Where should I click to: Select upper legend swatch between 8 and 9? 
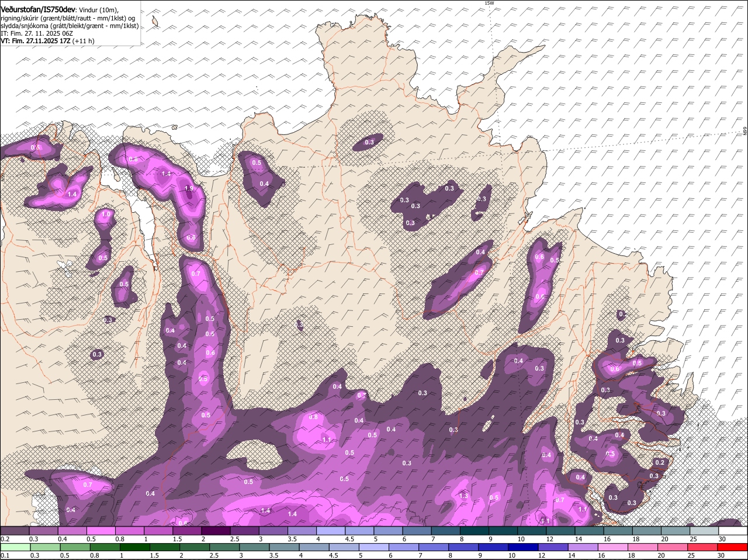(x=475, y=531)
